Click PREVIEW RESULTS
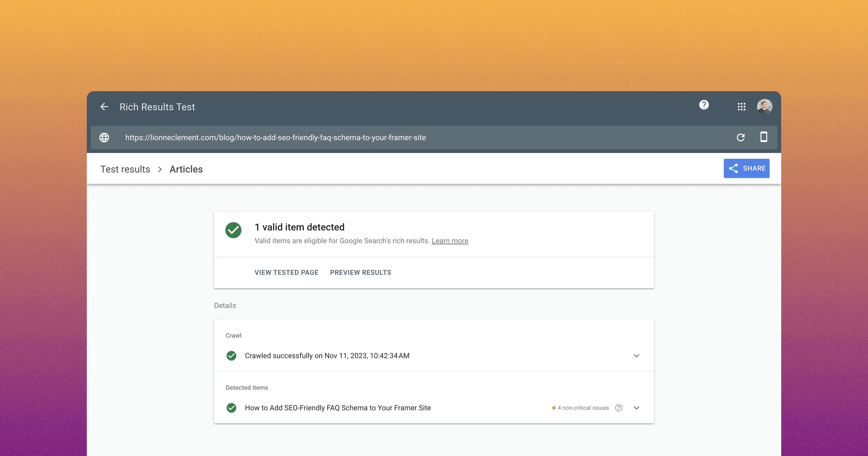868x456 pixels. pyautogui.click(x=360, y=273)
